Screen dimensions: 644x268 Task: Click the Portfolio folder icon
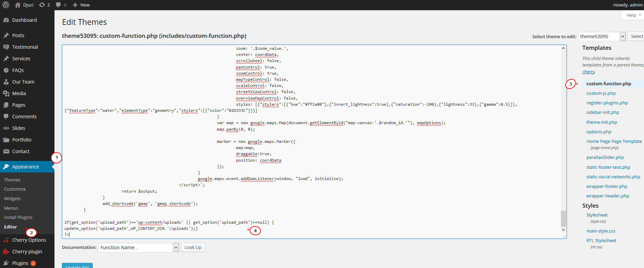coord(6,140)
